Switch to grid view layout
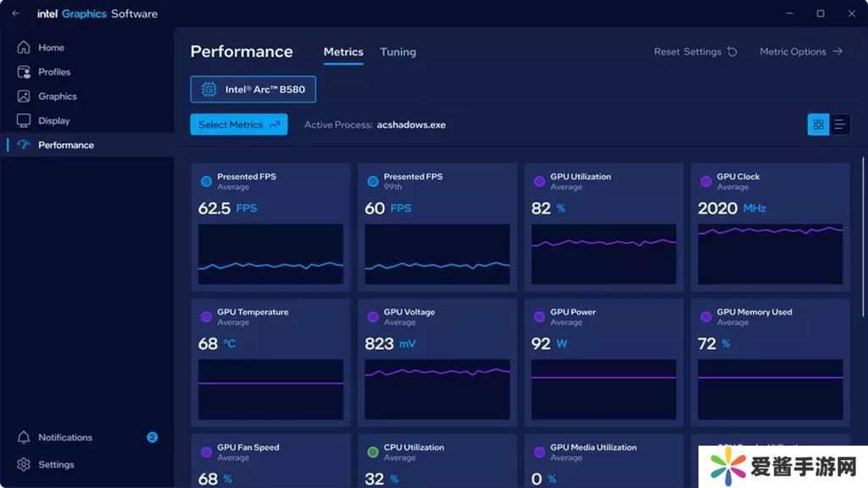Viewport: 868px width, 488px height. 818,125
